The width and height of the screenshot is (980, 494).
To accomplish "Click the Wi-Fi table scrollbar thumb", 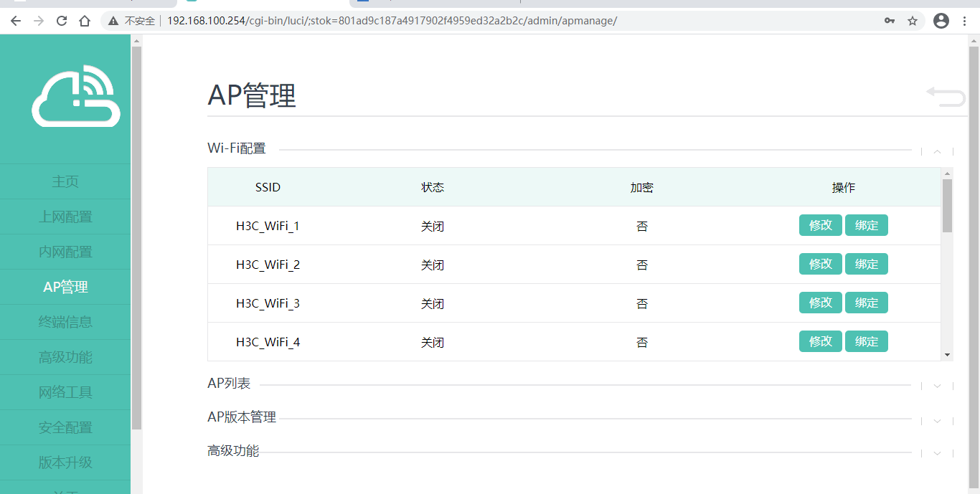I will point(947,206).
